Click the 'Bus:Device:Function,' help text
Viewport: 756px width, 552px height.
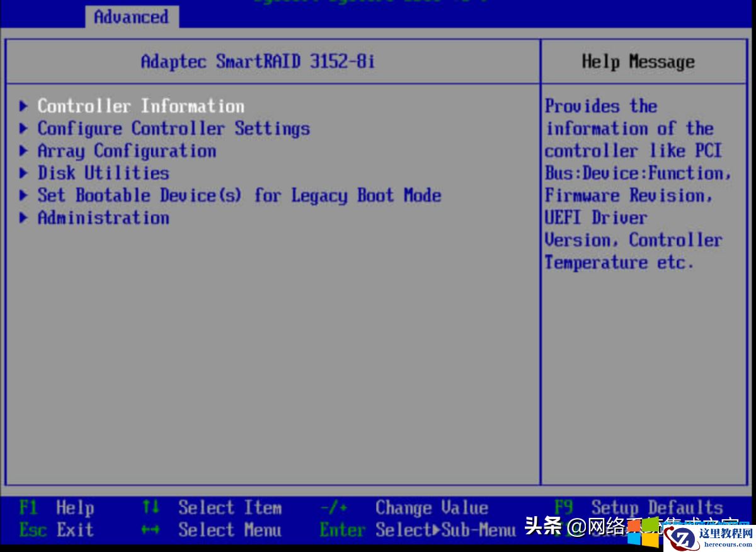[638, 173]
